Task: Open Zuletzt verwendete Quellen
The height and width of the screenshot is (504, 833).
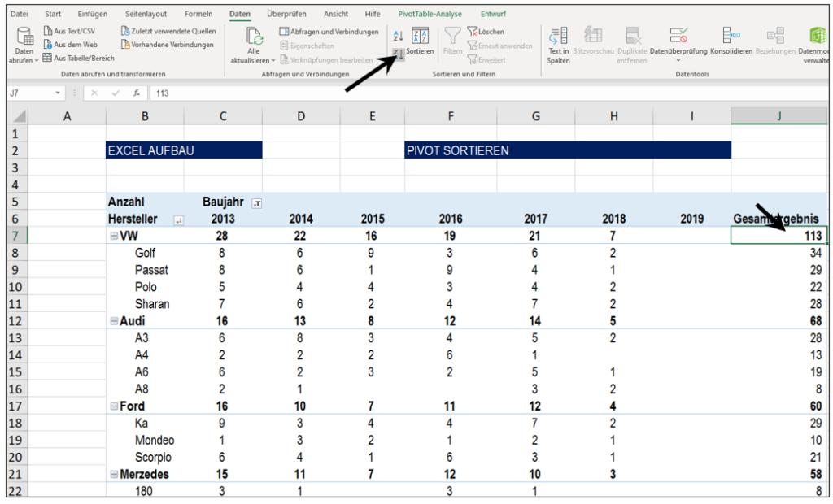Action: (168, 31)
